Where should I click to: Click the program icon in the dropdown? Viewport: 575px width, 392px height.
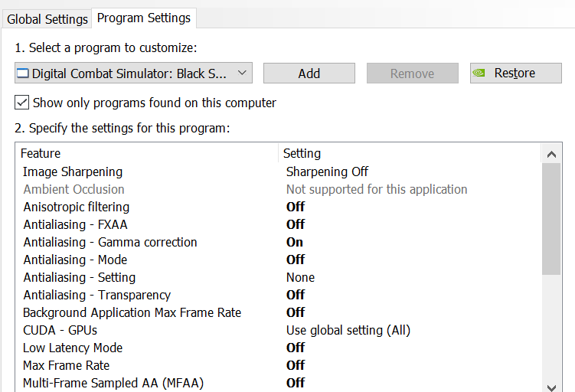23,73
